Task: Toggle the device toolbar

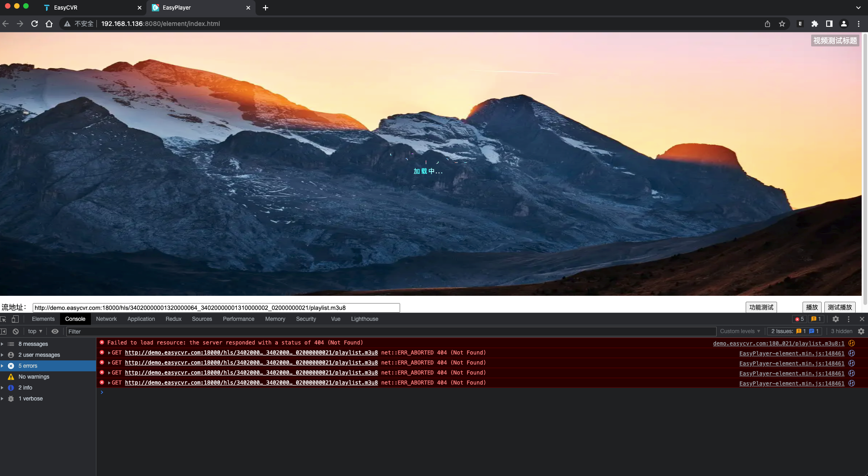Action: point(15,319)
